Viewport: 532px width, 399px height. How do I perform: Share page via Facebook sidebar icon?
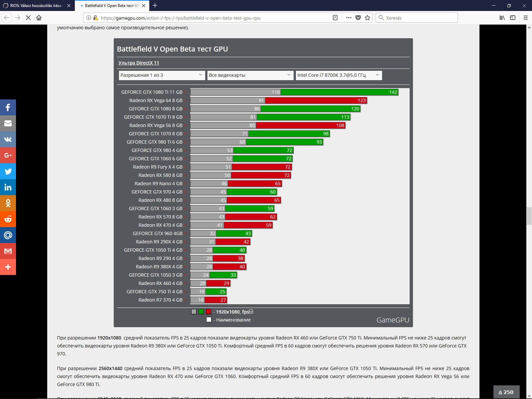[x=8, y=107]
